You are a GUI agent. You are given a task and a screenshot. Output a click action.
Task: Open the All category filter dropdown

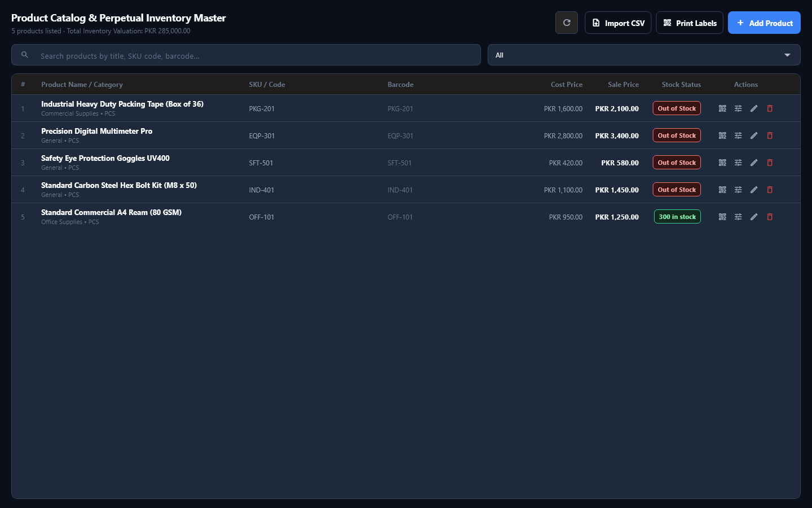pos(644,55)
